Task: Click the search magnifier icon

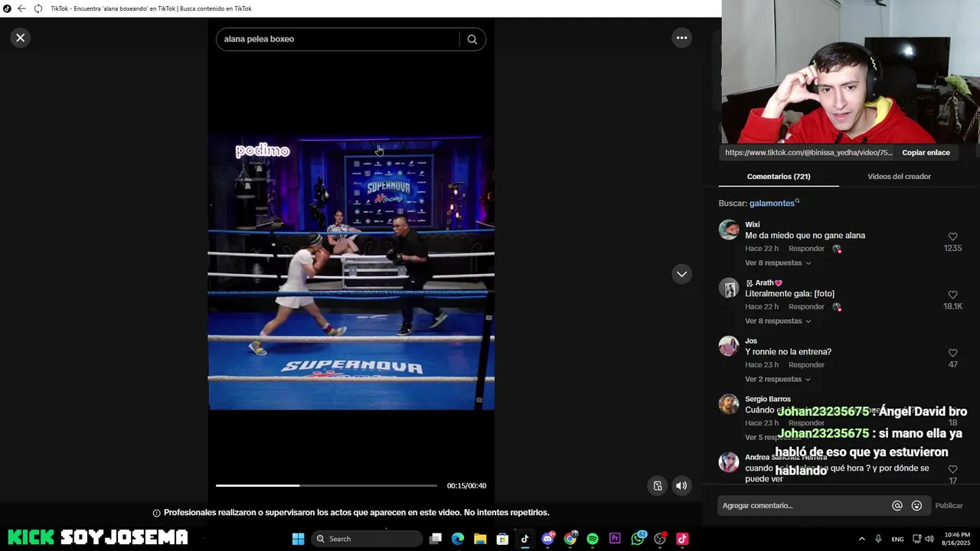Action: point(472,39)
